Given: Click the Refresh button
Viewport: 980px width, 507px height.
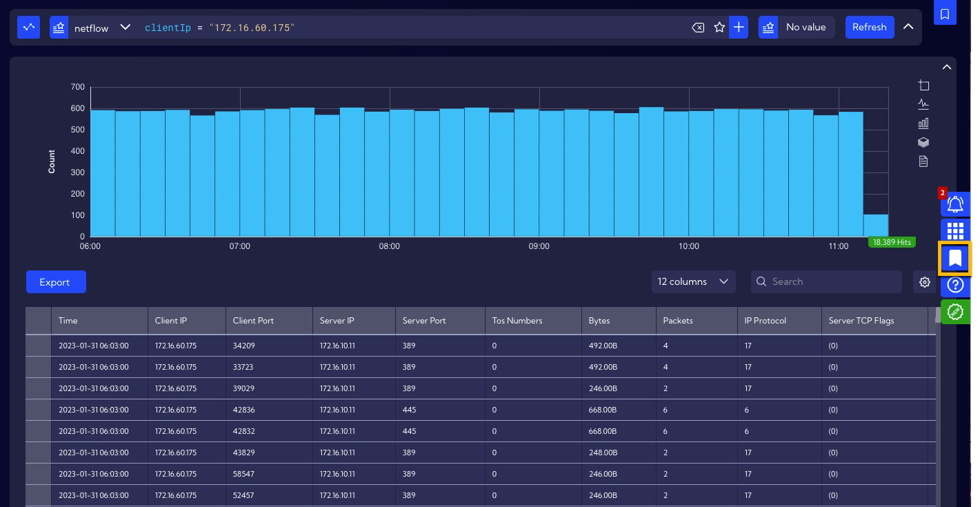Looking at the screenshot, I should point(869,28).
